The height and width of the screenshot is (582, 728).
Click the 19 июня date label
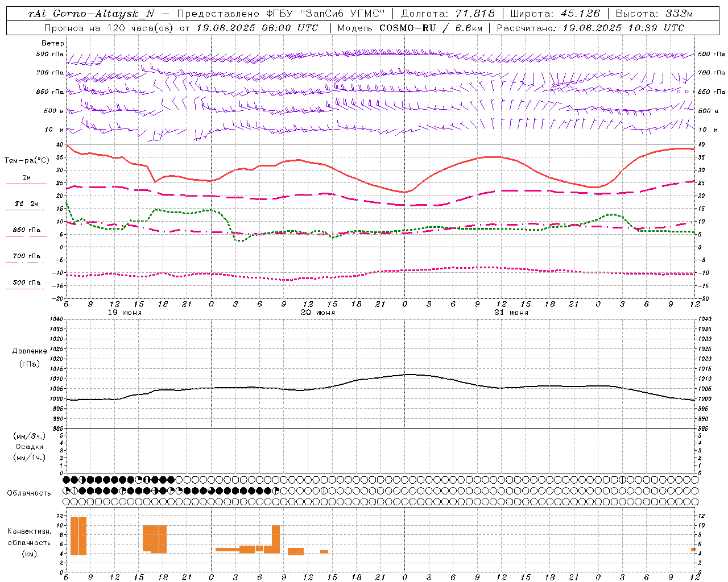point(125,313)
